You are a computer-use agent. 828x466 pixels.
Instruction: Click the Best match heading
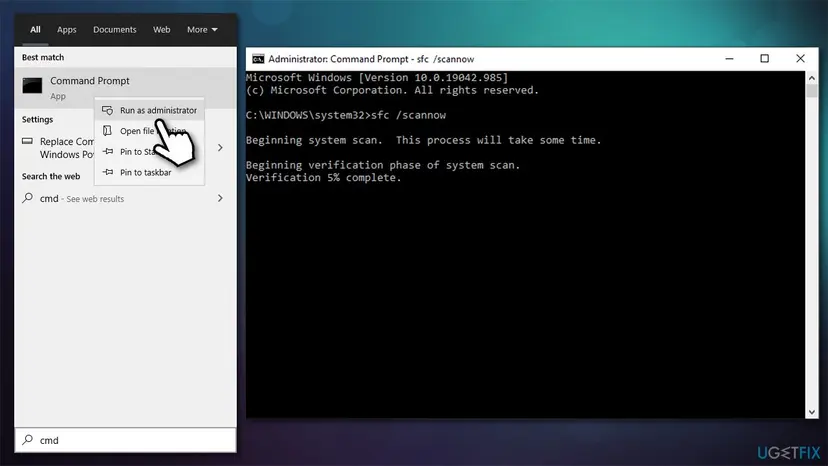click(x=43, y=57)
